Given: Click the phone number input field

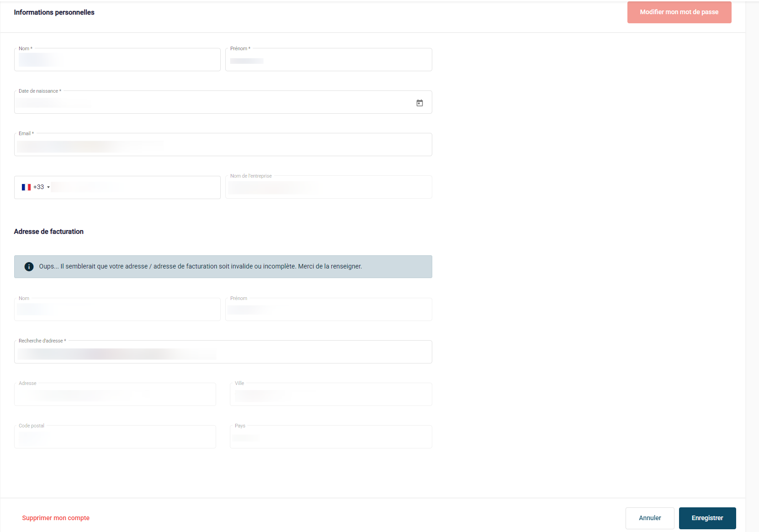Looking at the screenshot, I should point(135,188).
